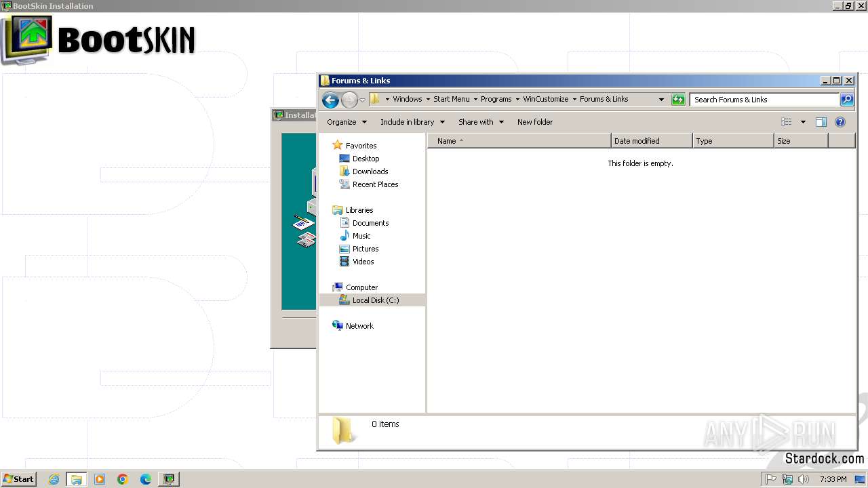This screenshot has width=868, height=488.
Task: Change your view icon in toolbar
Action: point(787,122)
